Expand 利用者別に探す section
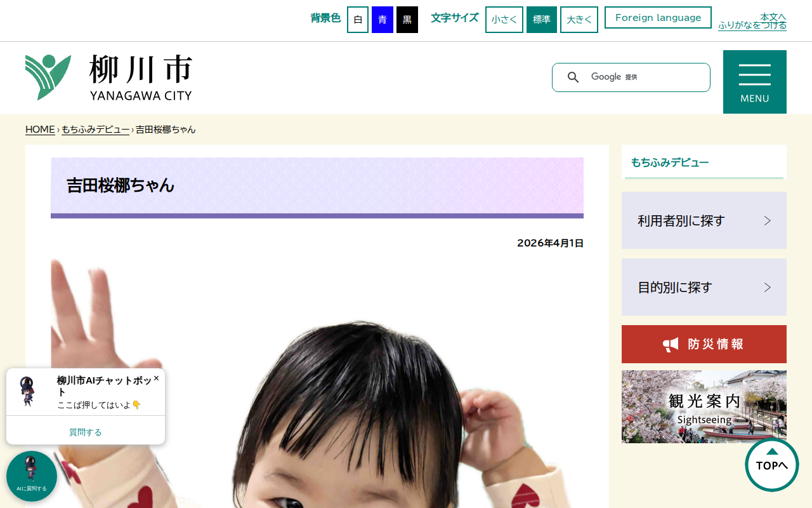The height and width of the screenshot is (508, 812). (704, 220)
